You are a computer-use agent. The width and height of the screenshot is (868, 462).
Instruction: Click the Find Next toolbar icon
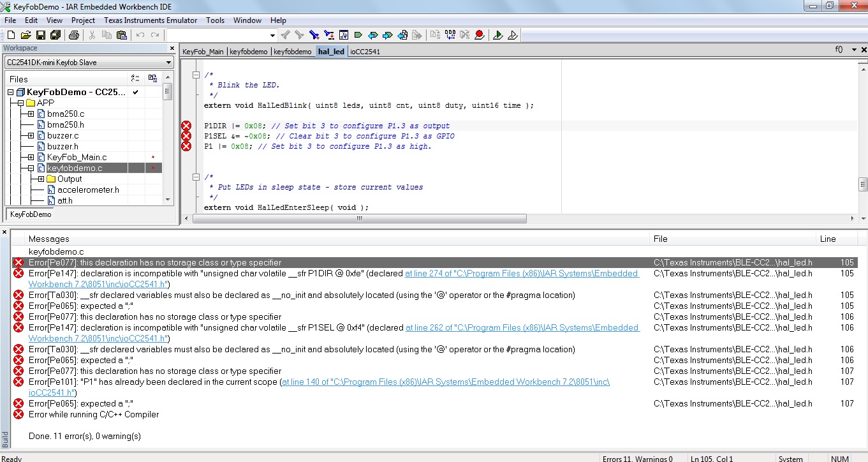pos(300,35)
